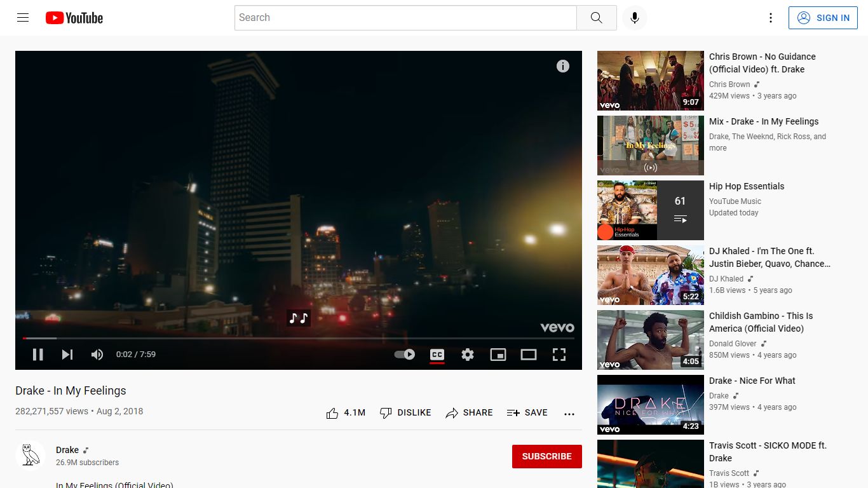Skip to next video in player
This screenshot has height=488, width=868.
(67, 355)
